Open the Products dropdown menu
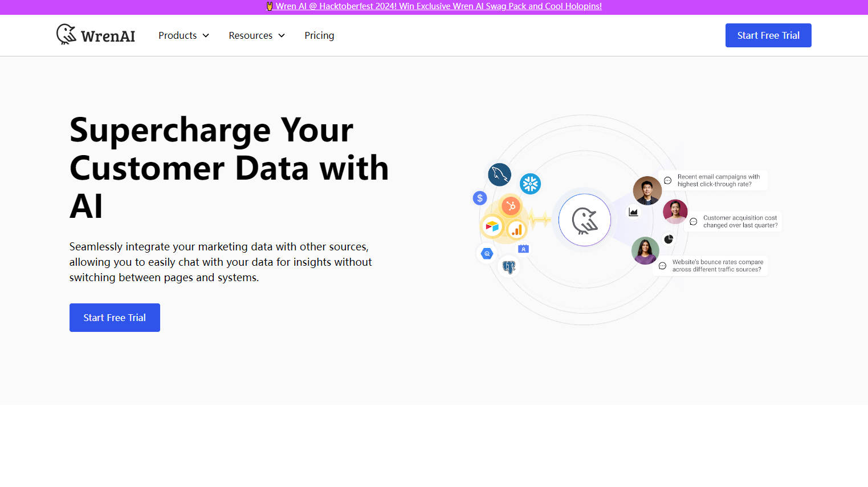 (x=184, y=35)
